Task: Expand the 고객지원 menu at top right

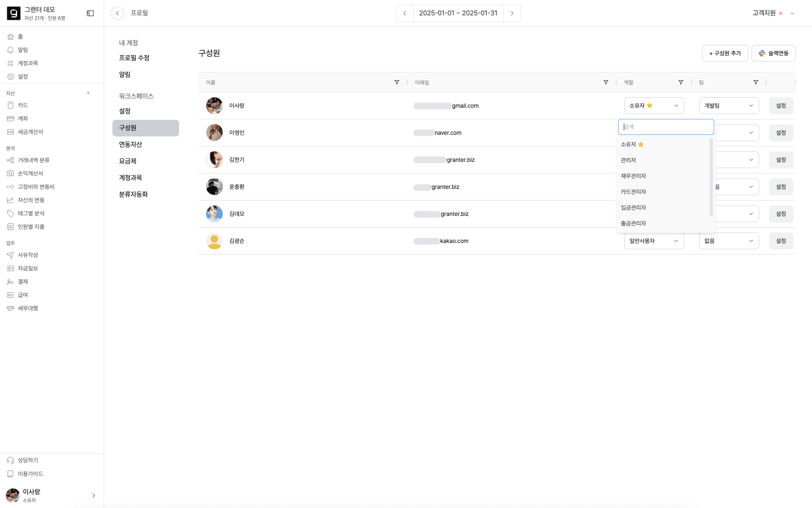Action: pyautogui.click(x=792, y=13)
